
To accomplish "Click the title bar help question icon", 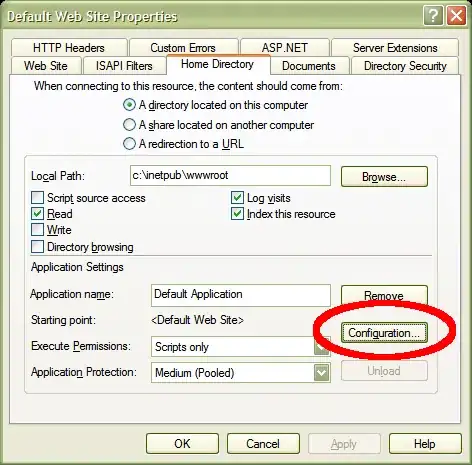I will pyautogui.click(x=433, y=16).
